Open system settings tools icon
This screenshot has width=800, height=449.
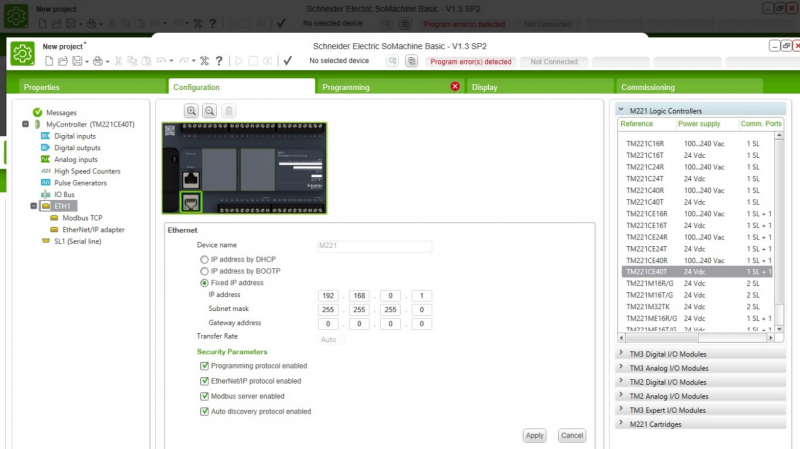[x=205, y=61]
